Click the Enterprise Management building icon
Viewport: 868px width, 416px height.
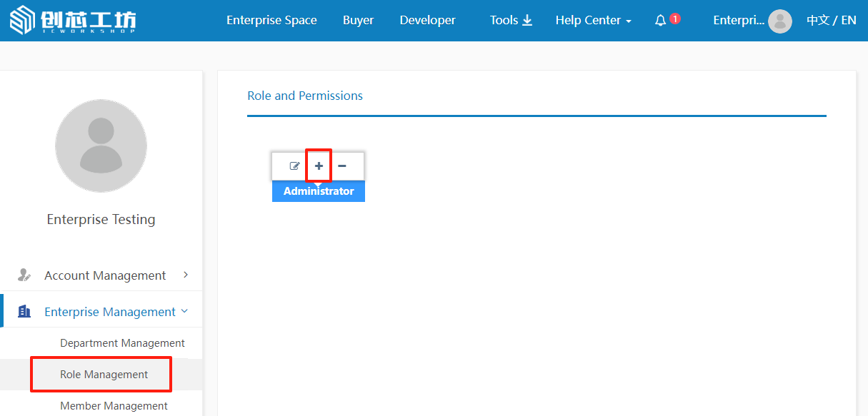(x=24, y=312)
